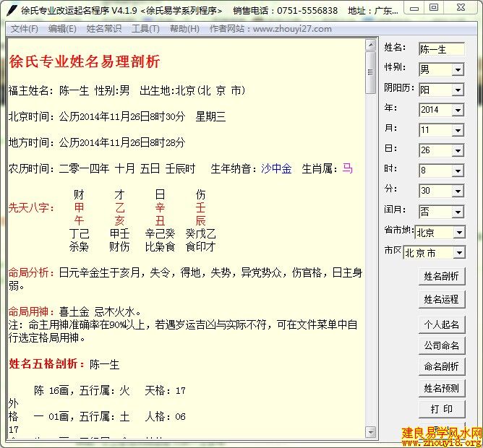Click the 公司命名 button
Viewport: 483px width, 448px height.
pos(441,345)
